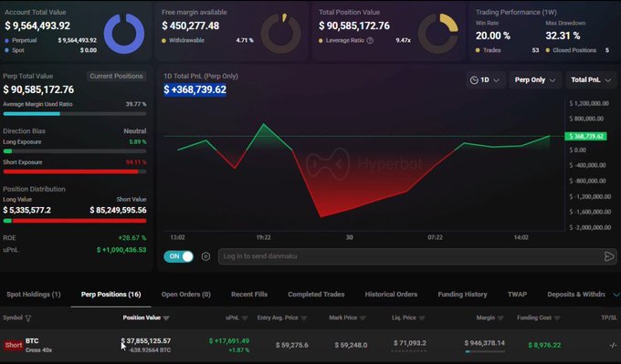Switch to Recent Fills tab
The height and width of the screenshot is (364, 621).
[249, 295]
